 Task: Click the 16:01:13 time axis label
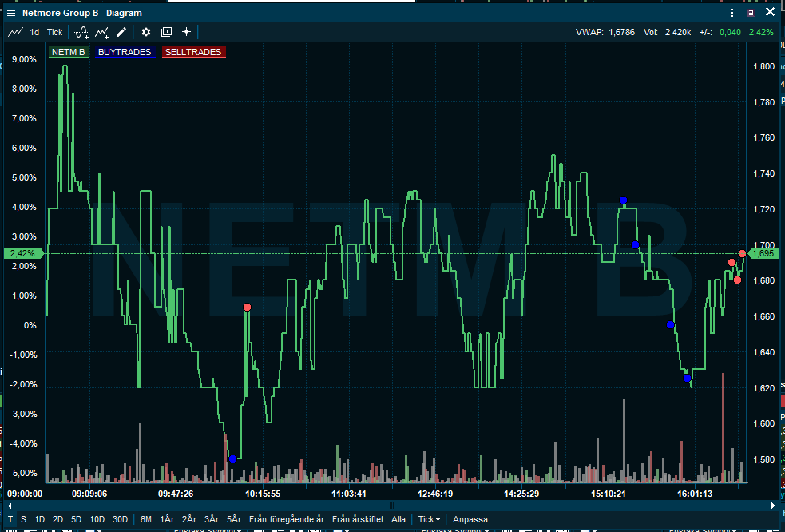pyautogui.click(x=695, y=494)
